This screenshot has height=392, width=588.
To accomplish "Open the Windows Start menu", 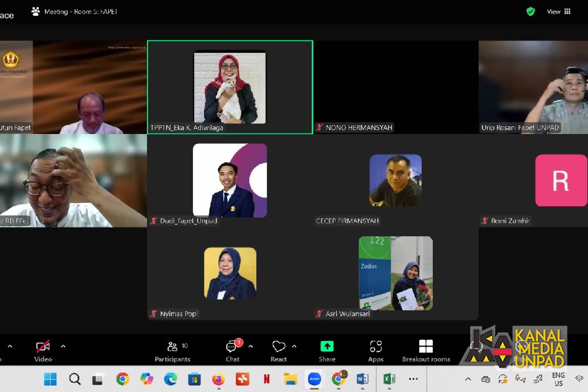I will [x=51, y=379].
